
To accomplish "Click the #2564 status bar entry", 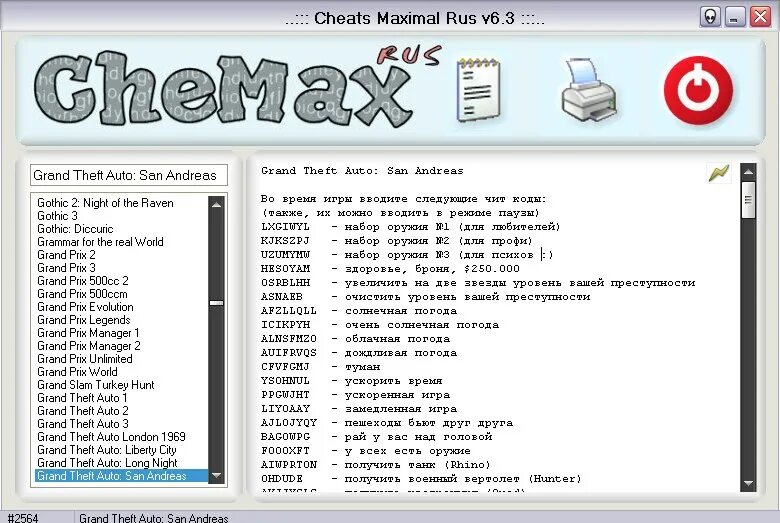I will point(23,518).
